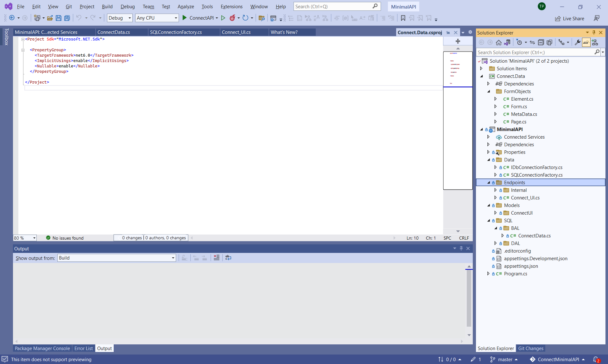Image resolution: width=608 pixels, height=364 pixels.
Task: Open the Toolbox side panel tab
Action: pyautogui.click(x=6, y=37)
